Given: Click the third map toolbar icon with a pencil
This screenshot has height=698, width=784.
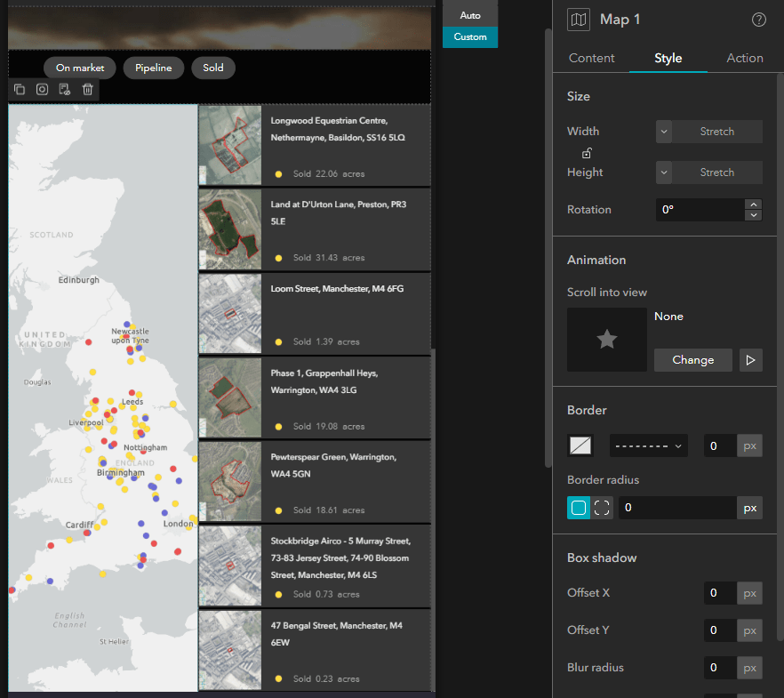Looking at the screenshot, I should click(x=65, y=90).
